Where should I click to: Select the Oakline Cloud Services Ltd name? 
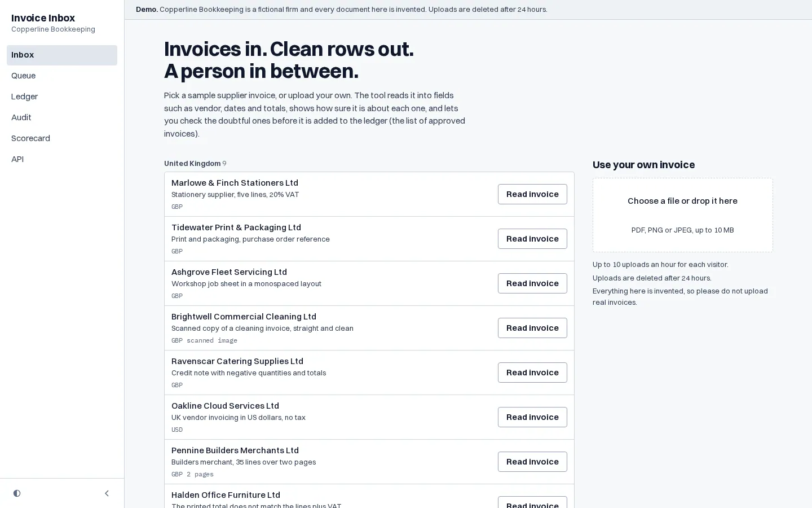(225, 406)
